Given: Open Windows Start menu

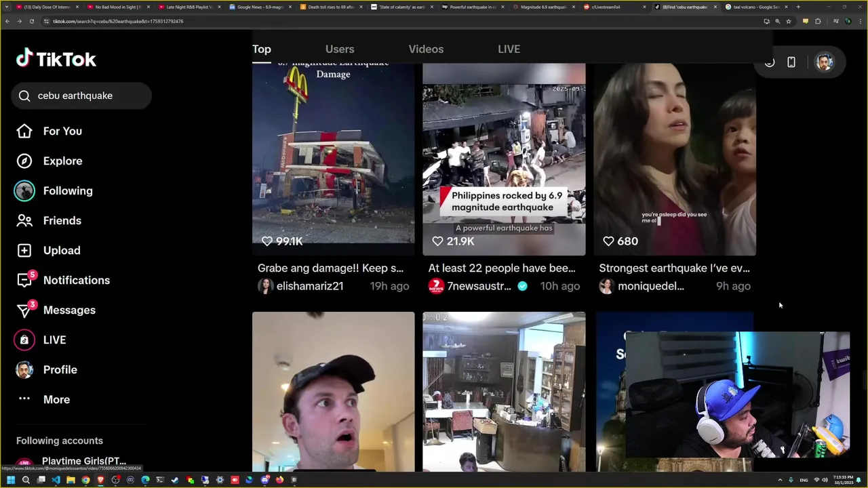Looking at the screenshot, I should (x=11, y=480).
